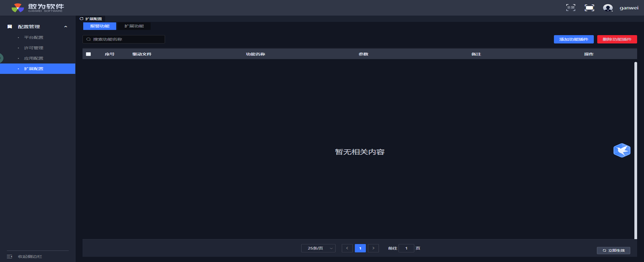644x262 pixels.
Task: Switch to the 报警功能 tab
Action: (100, 26)
